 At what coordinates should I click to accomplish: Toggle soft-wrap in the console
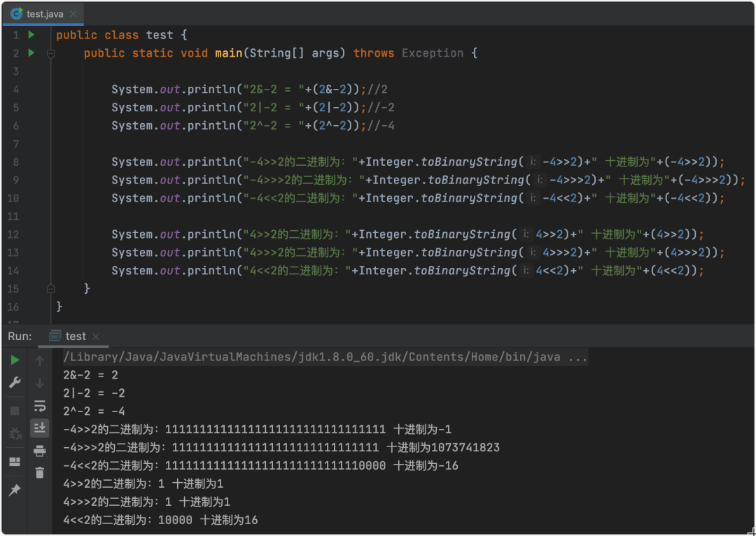40,406
